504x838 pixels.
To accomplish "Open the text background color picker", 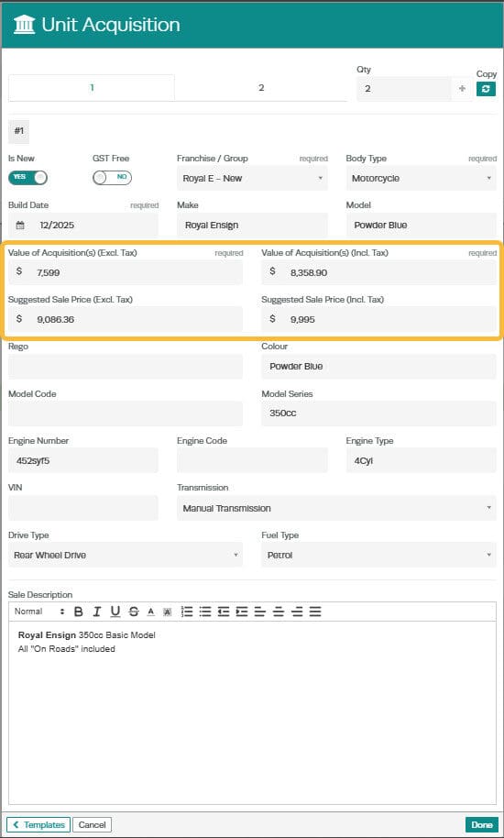I will [167, 612].
